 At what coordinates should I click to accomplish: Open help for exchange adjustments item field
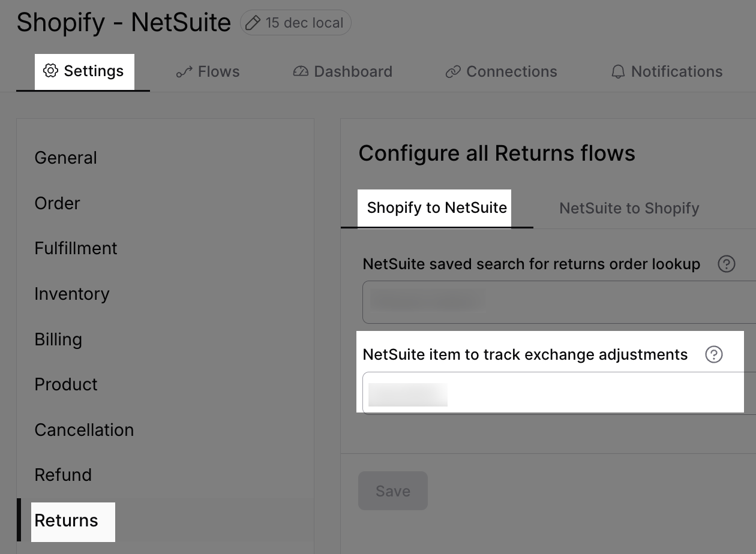point(714,354)
